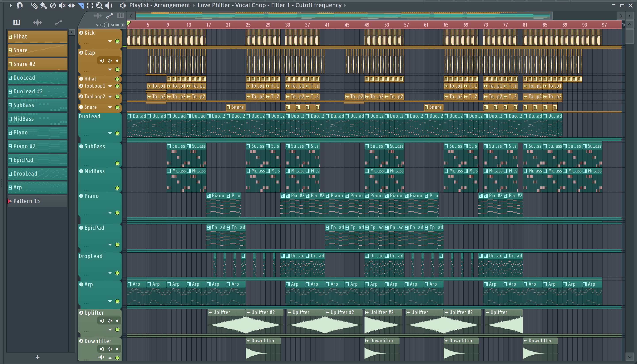Select the Slip tool
637x364 pixels.
(x=71, y=5)
